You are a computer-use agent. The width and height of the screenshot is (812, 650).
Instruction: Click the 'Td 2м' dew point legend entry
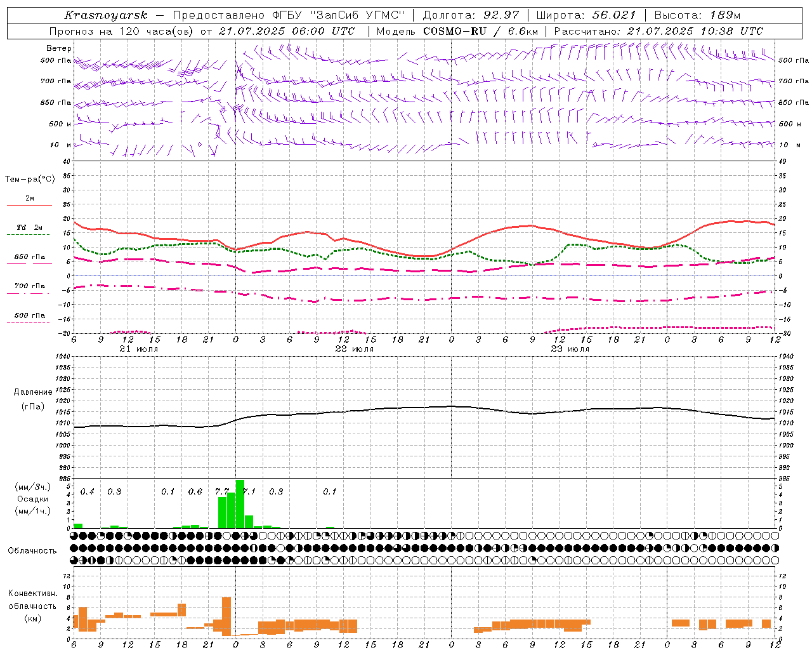point(30,227)
